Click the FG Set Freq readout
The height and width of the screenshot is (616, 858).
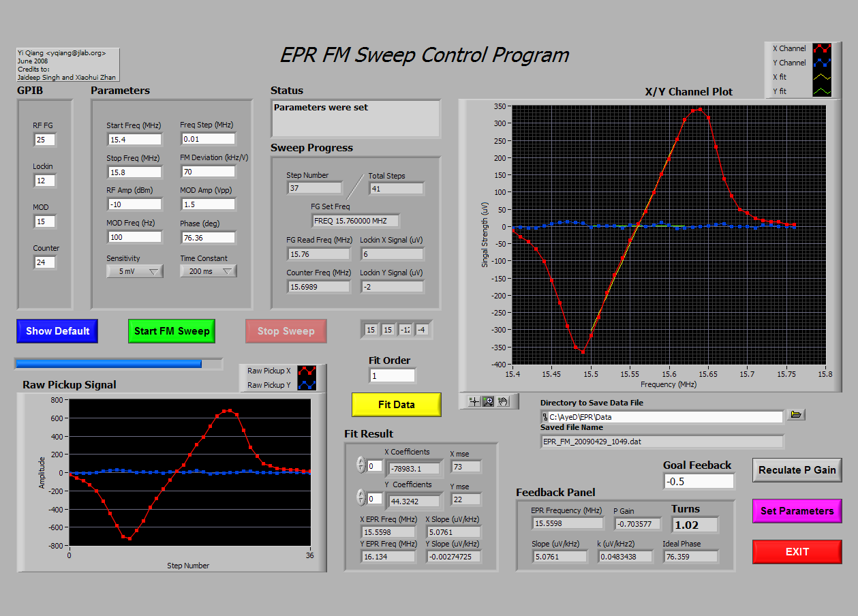[355, 221]
